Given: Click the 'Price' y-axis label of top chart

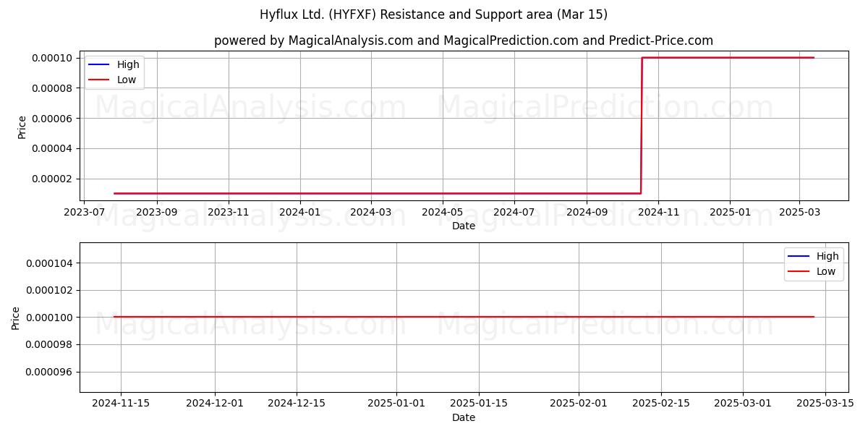Looking at the screenshot, I should coord(22,127).
